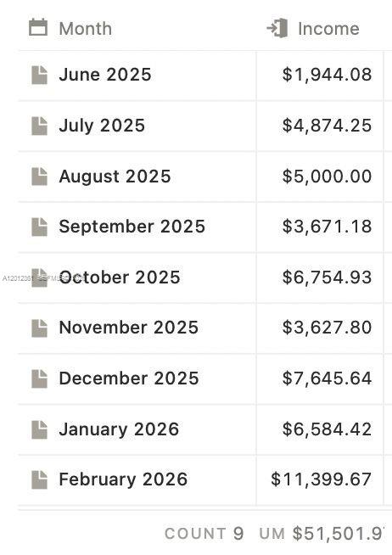The height and width of the screenshot is (555, 392).
Task: Open the Income sum calculation $51,501.9
Action: point(322,534)
